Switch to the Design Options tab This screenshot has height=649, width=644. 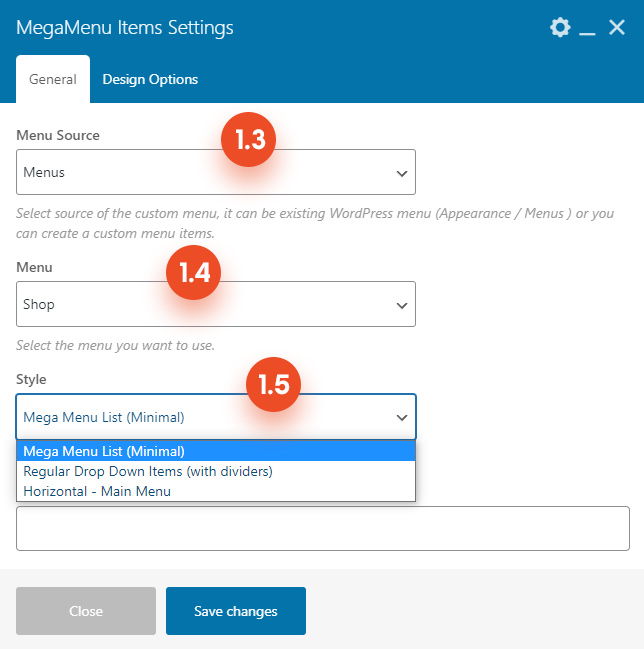(150, 79)
